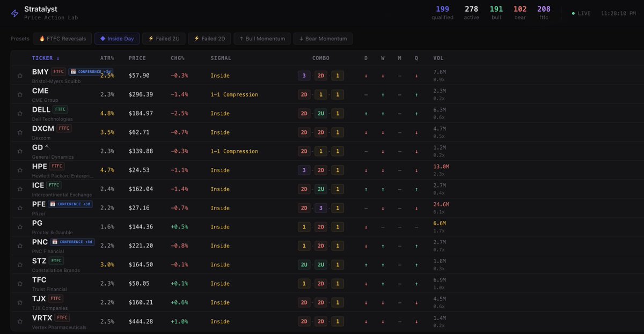Click the FTFC badge next to ICE

click(54, 185)
